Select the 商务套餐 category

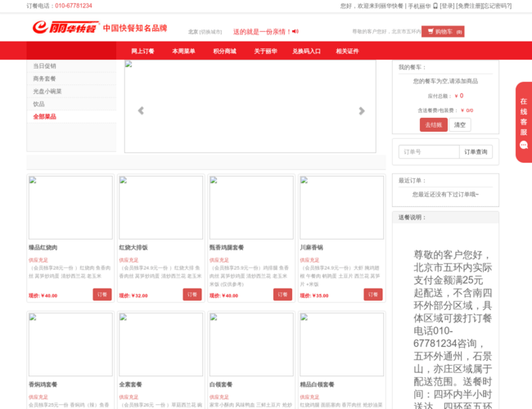pyautogui.click(x=45, y=79)
